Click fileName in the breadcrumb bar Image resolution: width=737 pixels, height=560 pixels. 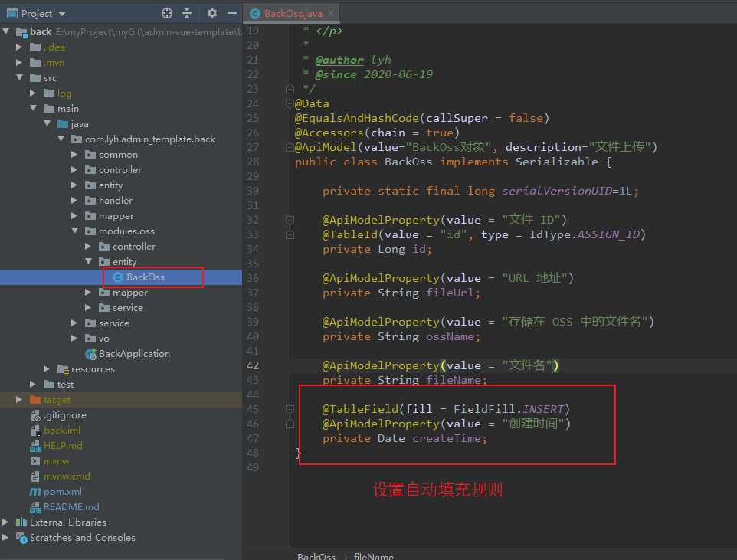374,556
